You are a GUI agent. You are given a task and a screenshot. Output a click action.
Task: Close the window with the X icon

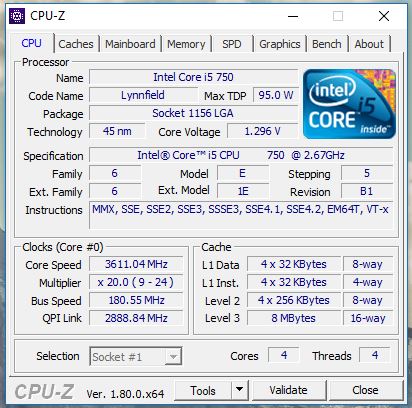[384, 16]
